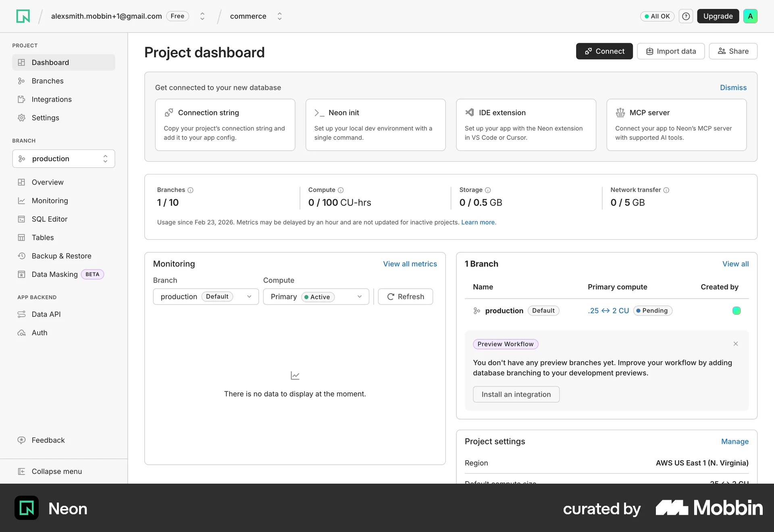Click the branch icon beside production in table
Viewport: 774px width, 532px height.
click(x=477, y=311)
